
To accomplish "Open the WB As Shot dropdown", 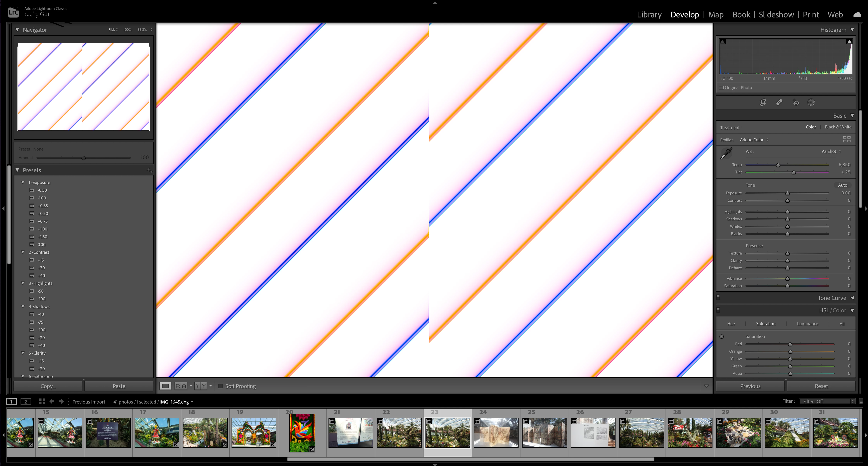I will click(831, 151).
